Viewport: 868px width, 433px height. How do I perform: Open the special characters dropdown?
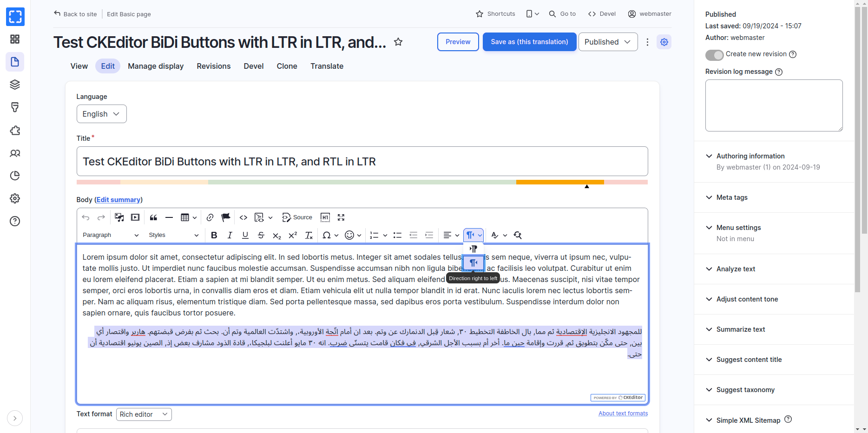330,235
